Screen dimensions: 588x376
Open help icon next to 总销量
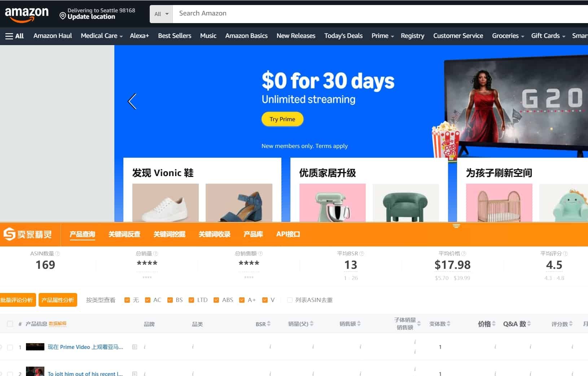coord(156,254)
